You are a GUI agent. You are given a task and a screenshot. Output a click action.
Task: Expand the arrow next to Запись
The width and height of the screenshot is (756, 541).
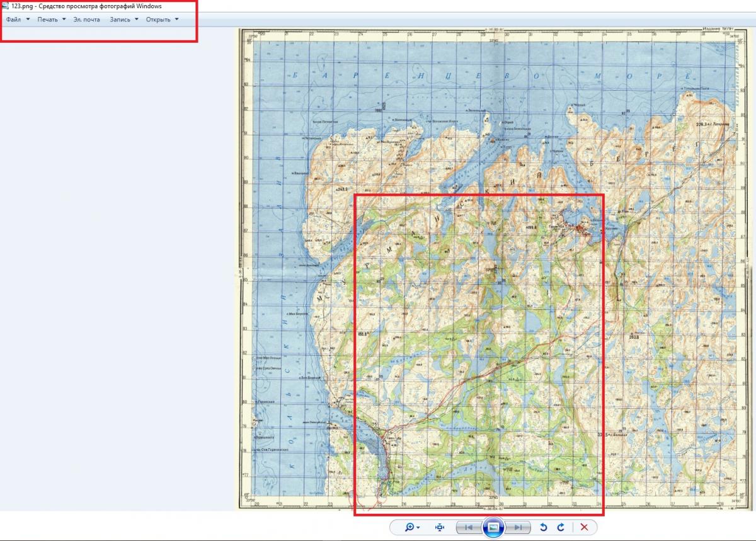click(x=137, y=20)
